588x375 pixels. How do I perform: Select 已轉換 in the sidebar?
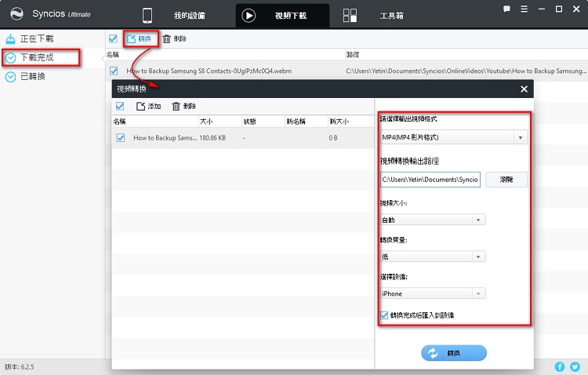(x=33, y=77)
